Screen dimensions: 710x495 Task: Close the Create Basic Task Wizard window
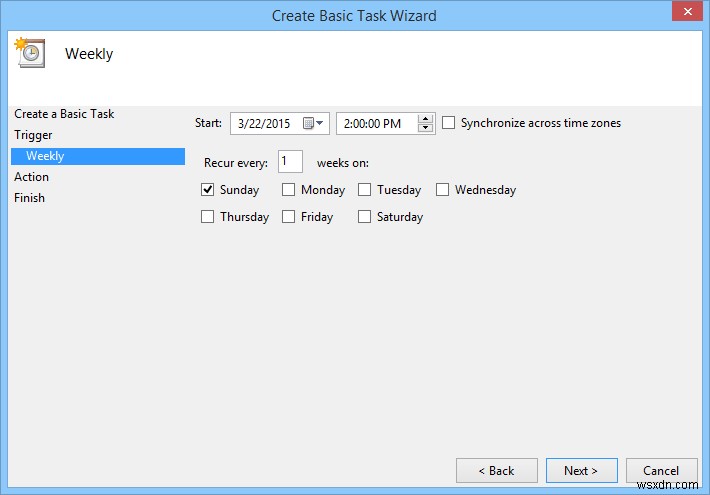tap(687, 11)
